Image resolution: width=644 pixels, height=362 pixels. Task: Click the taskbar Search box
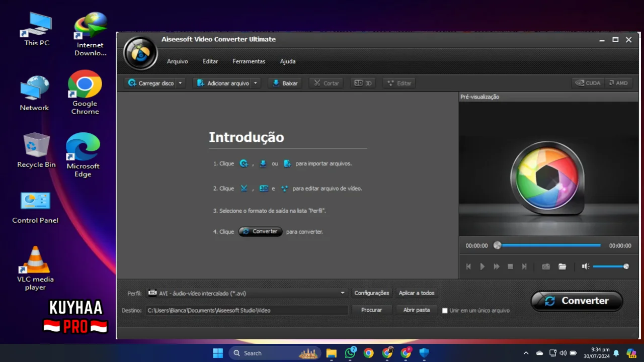click(275, 353)
